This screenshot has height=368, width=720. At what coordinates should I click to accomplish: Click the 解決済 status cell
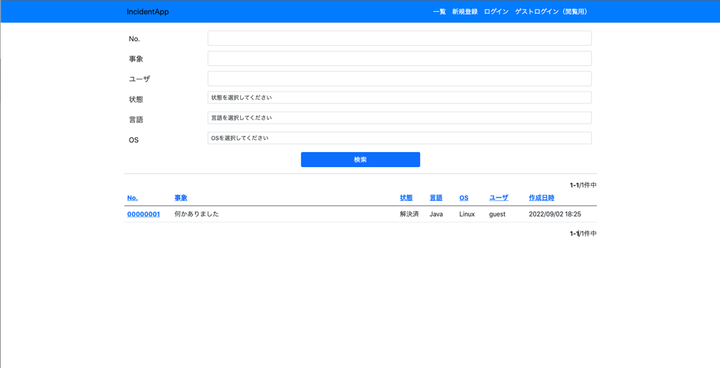(x=410, y=214)
